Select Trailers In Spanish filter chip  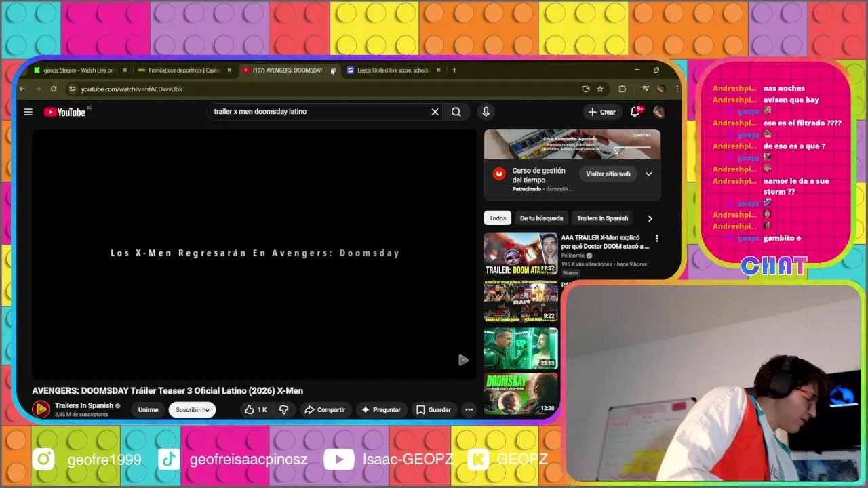tap(602, 218)
